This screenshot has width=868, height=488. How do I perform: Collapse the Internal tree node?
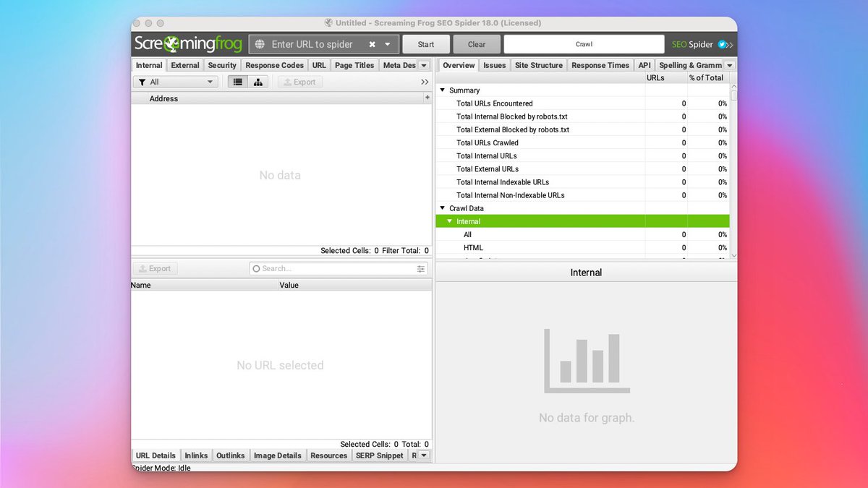point(450,221)
